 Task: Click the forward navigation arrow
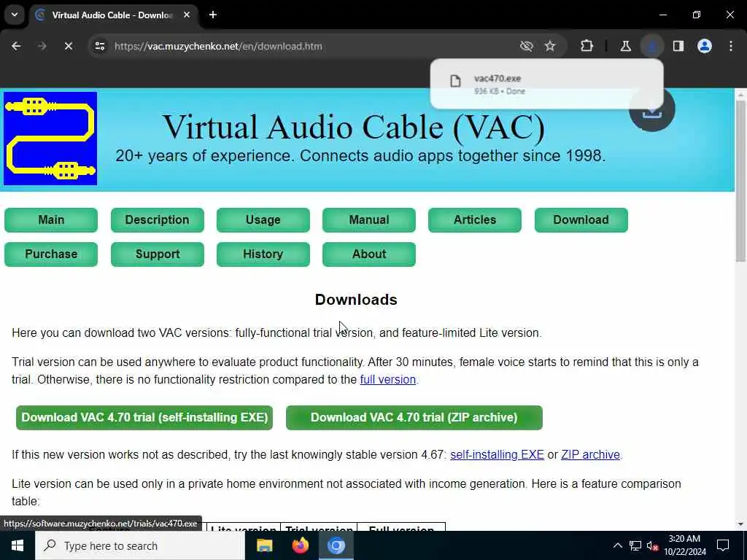(42, 46)
